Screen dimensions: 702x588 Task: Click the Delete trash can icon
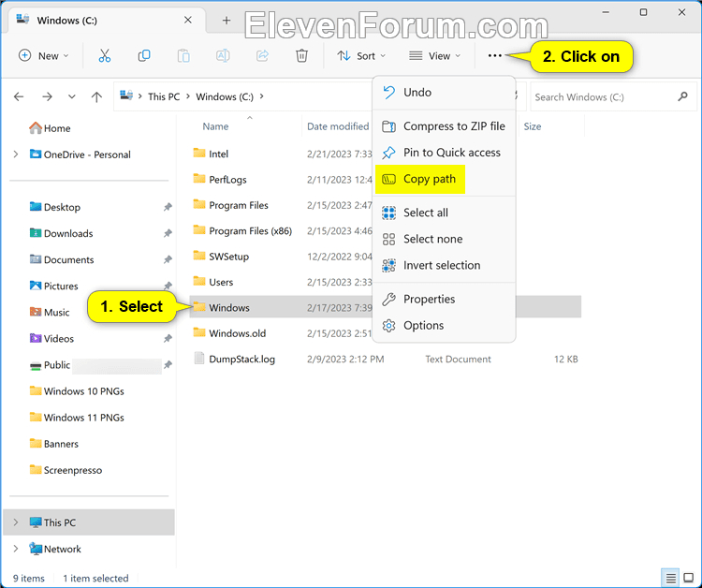pos(301,56)
